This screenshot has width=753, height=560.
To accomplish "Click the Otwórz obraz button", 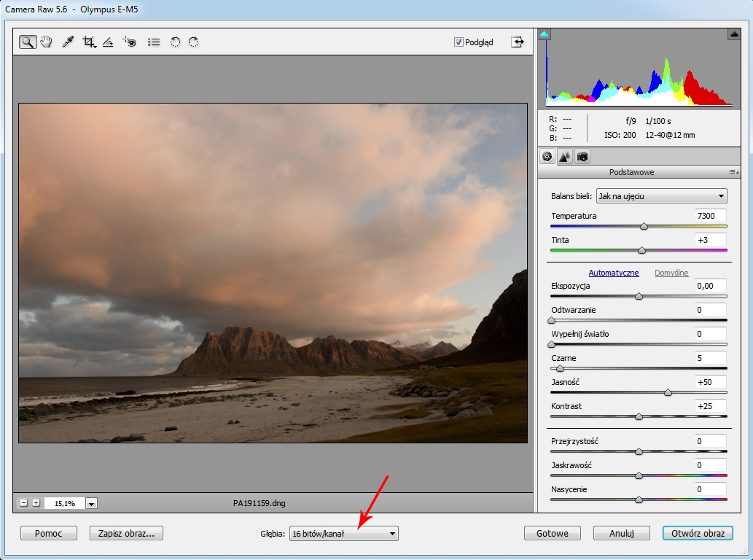I will (698, 533).
